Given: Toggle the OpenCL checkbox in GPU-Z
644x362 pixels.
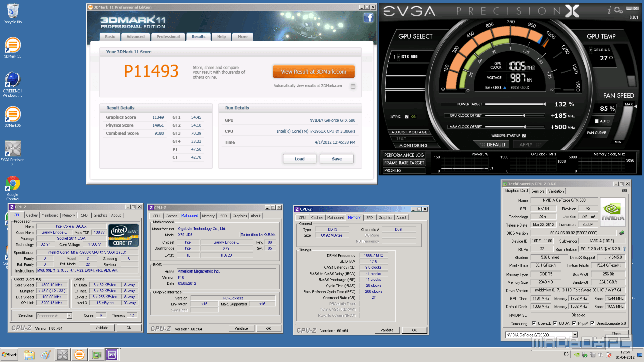Looking at the screenshot, I should [x=534, y=323].
